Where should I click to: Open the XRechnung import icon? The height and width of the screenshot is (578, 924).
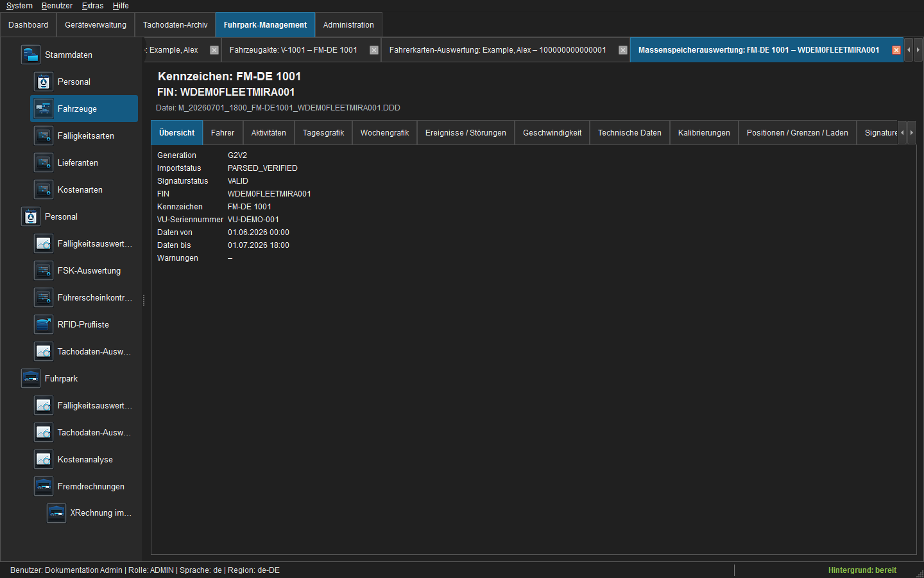coord(56,512)
